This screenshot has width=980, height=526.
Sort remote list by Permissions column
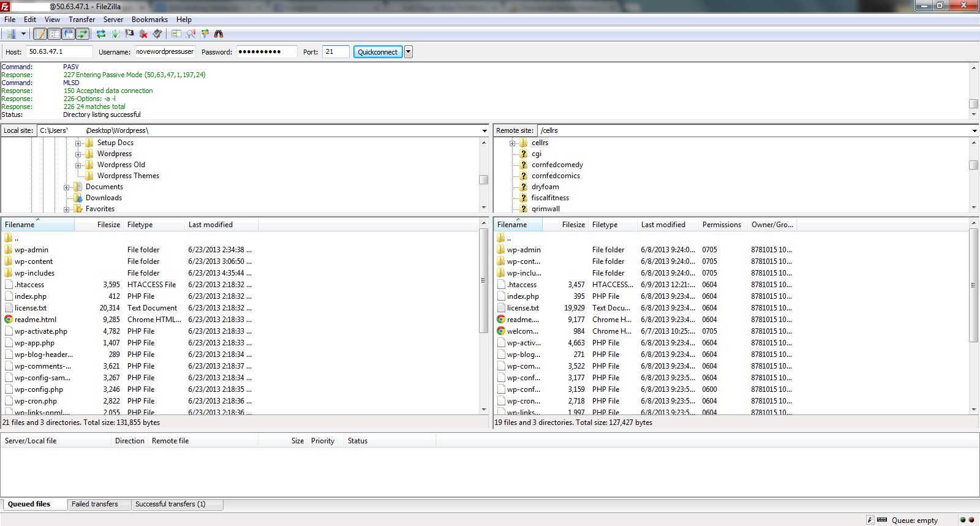tap(723, 225)
